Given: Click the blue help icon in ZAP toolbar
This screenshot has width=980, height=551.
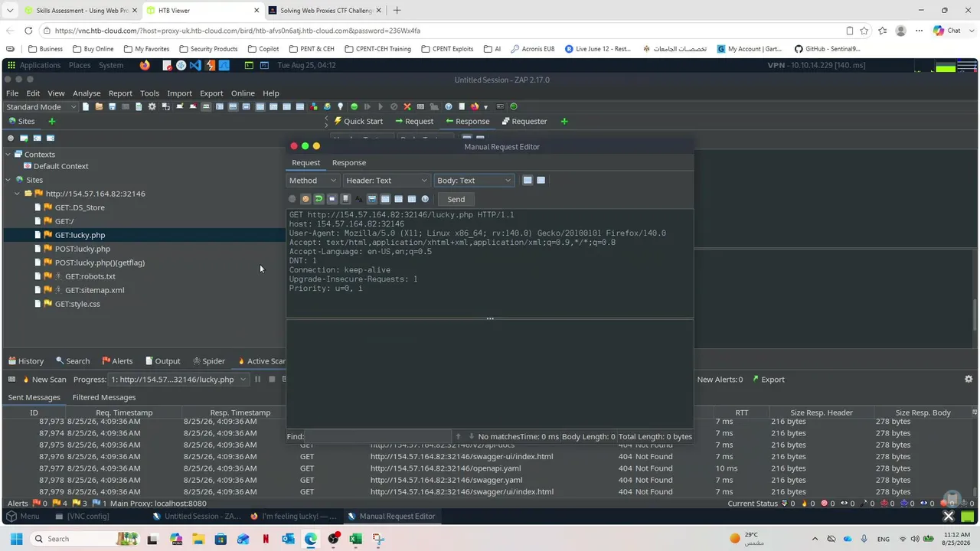Looking at the screenshot, I should coord(449,107).
